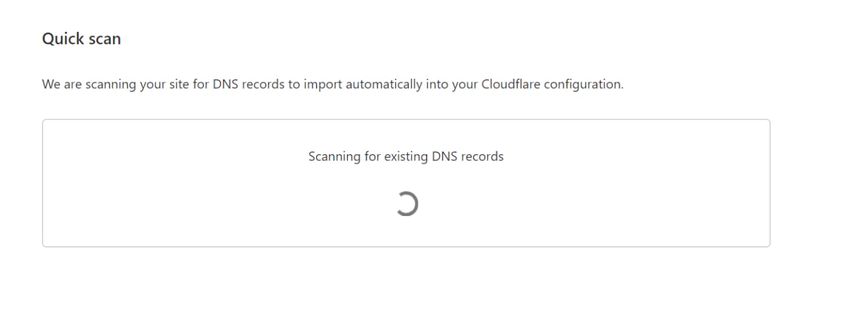Image resolution: width=868 pixels, height=326 pixels.
Task: Select the Scanning for existing DNS records label
Action: coord(406,156)
